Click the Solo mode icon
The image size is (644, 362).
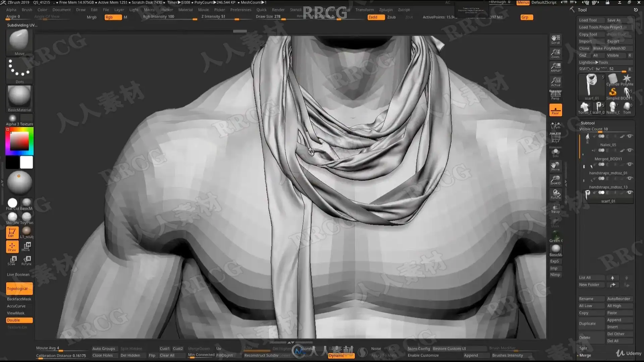click(x=555, y=153)
